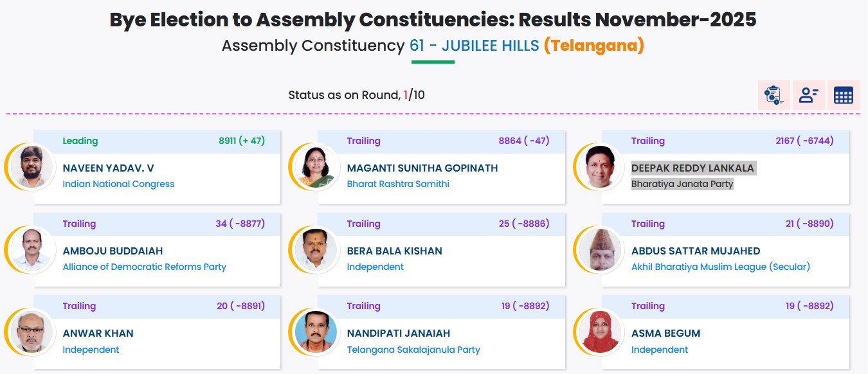
Task: Select Abdus Sattar Mujahed's photo
Action: 600,249
